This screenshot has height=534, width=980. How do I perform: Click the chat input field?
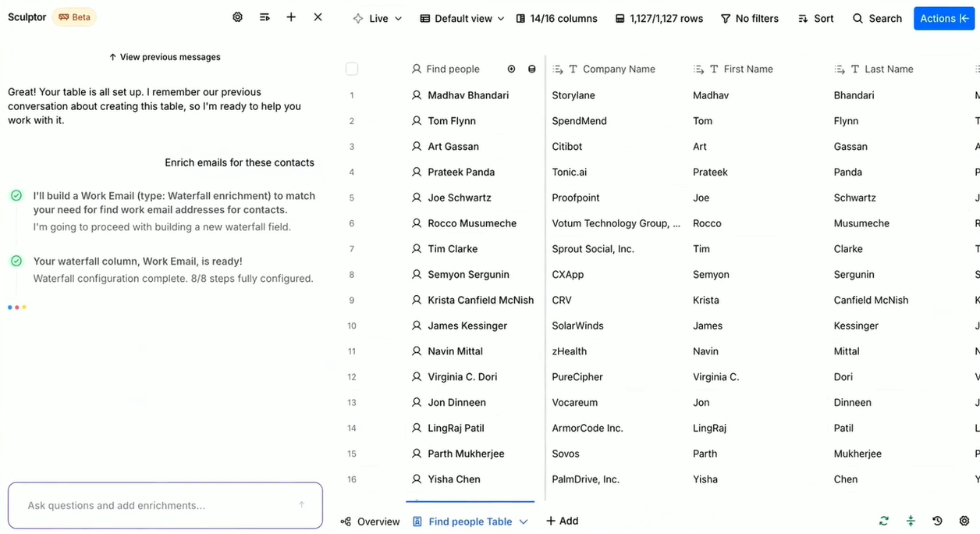click(x=165, y=505)
